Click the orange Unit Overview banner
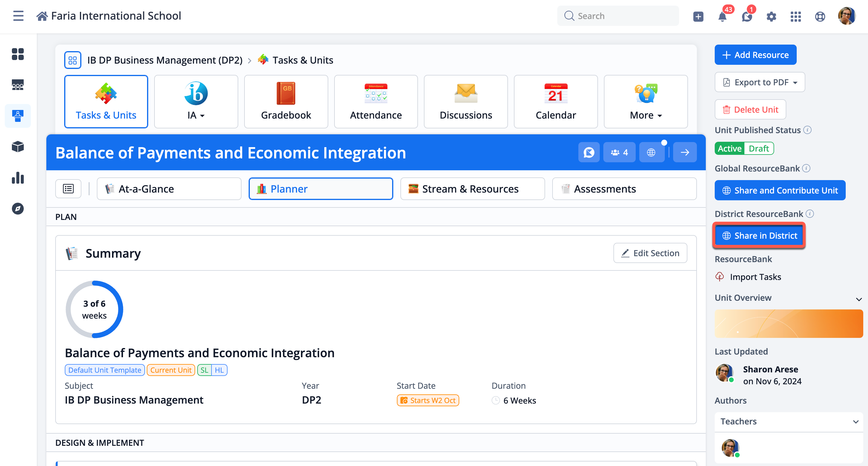This screenshot has height=466, width=868. coord(789,324)
